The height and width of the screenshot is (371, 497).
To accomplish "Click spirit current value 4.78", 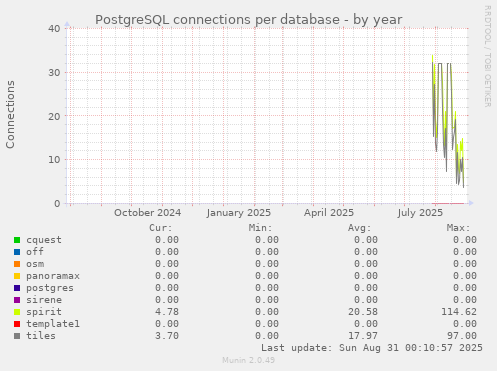I will point(167,312).
